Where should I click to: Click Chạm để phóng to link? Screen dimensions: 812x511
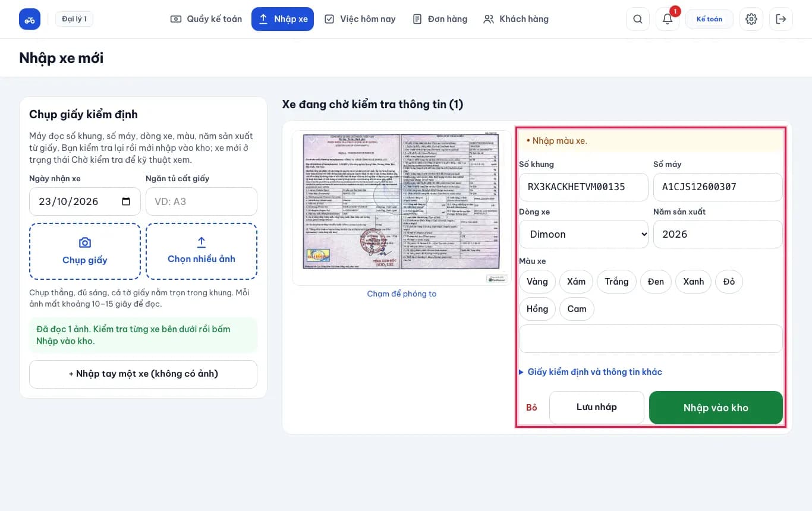coord(402,294)
